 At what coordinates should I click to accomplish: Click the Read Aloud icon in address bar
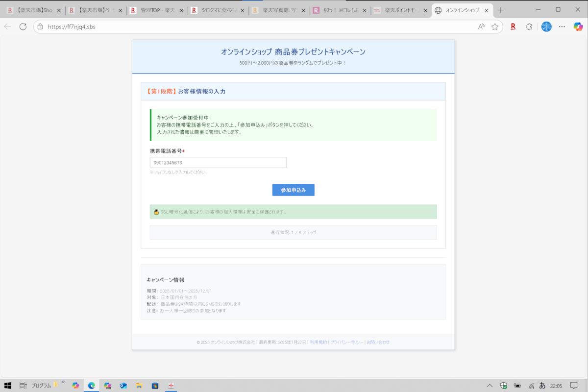(481, 27)
